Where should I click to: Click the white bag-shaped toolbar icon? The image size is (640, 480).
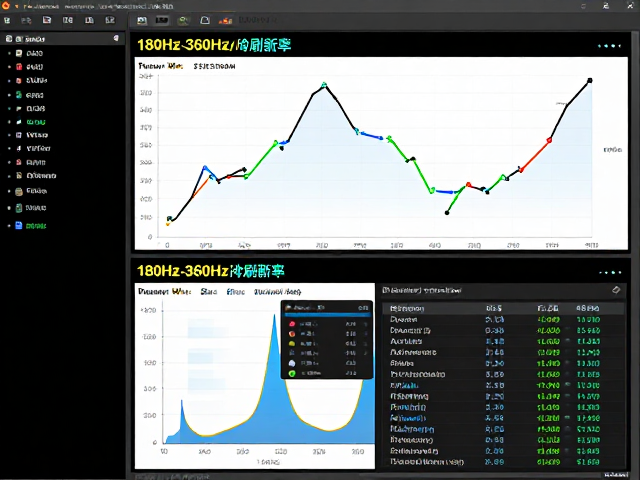(205, 20)
